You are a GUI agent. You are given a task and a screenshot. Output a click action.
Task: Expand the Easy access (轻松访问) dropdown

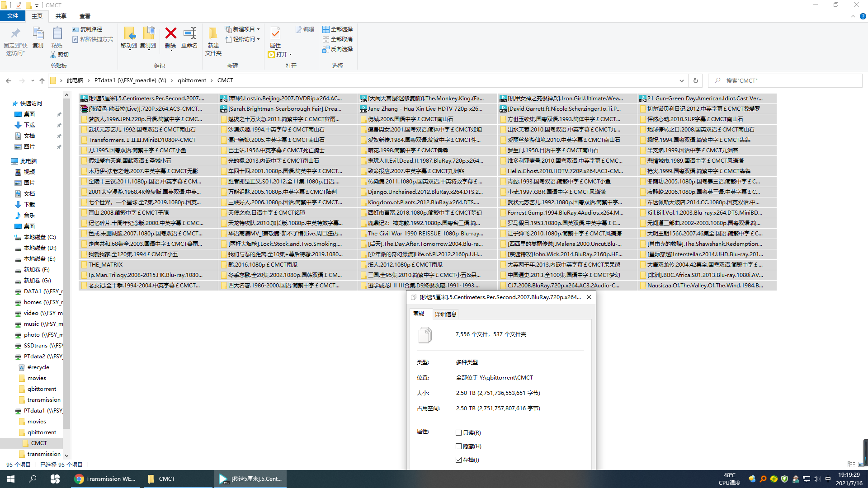point(258,39)
